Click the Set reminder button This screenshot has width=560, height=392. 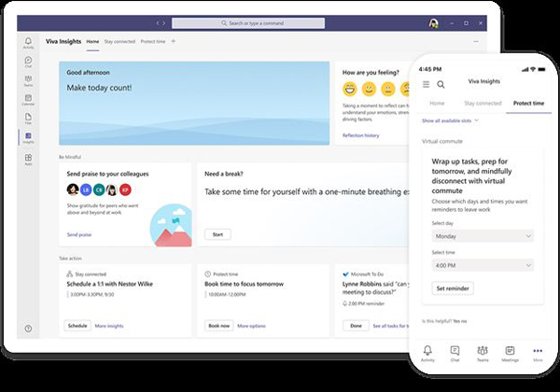click(x=453, y=288)
